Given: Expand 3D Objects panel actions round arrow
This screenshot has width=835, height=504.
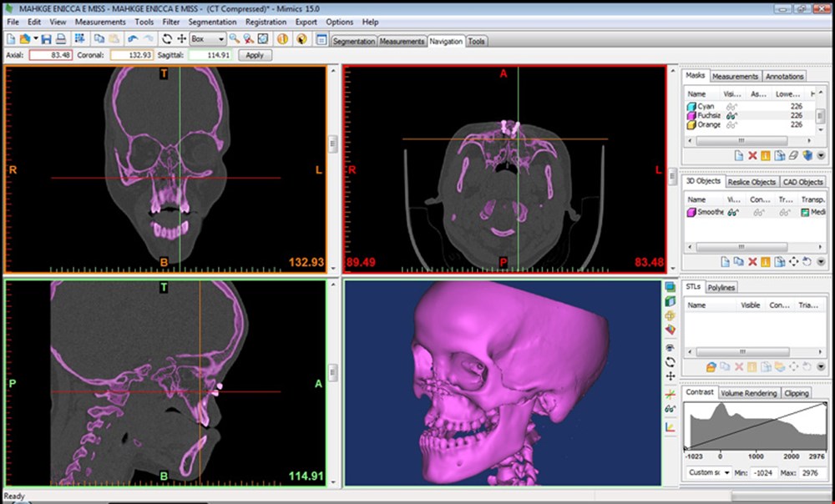Looking at the screenshot, I should click(x=821, y=262).
